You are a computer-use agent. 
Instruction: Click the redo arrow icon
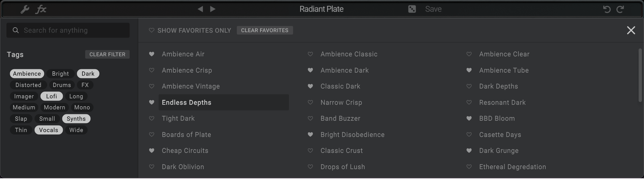pos(620,9)
